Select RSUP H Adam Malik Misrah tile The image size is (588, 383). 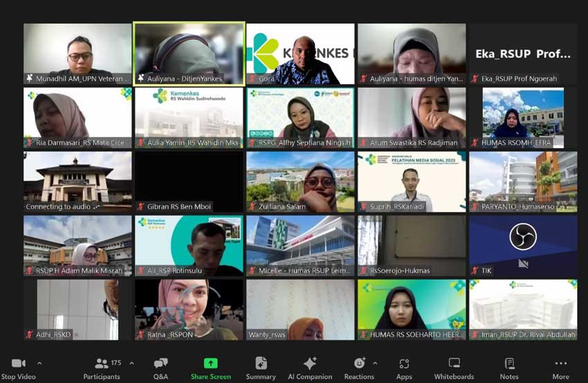tap(77, 246)
